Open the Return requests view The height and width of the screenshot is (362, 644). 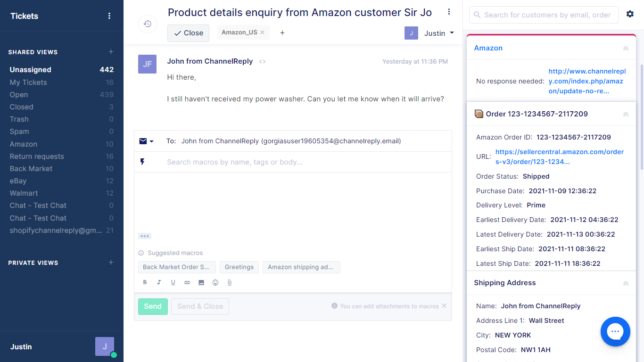click(x=37, y=156)
